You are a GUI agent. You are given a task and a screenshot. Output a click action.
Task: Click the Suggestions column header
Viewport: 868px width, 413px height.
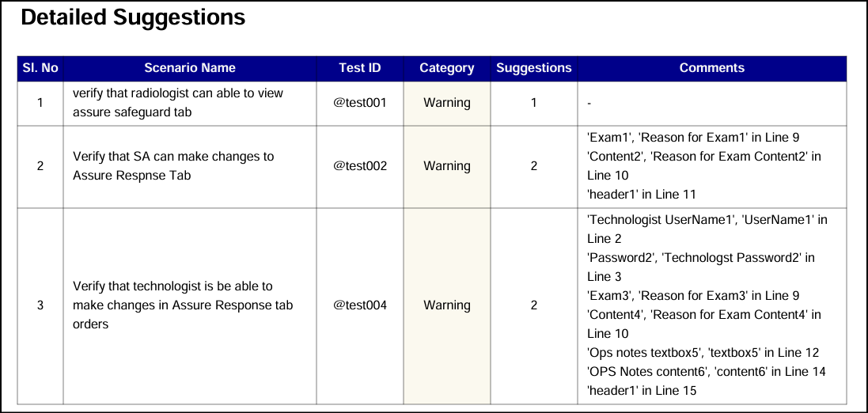point(534,68)
